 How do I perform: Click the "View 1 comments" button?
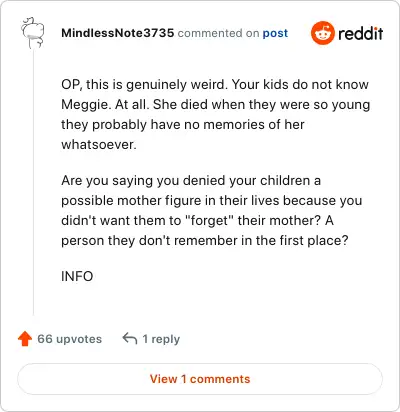click(x=200, y=379)
